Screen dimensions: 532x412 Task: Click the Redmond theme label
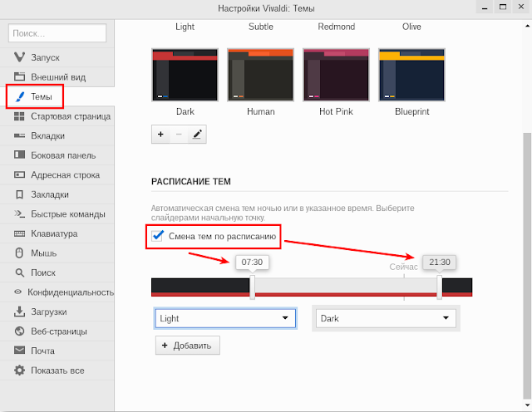[336, 27]
